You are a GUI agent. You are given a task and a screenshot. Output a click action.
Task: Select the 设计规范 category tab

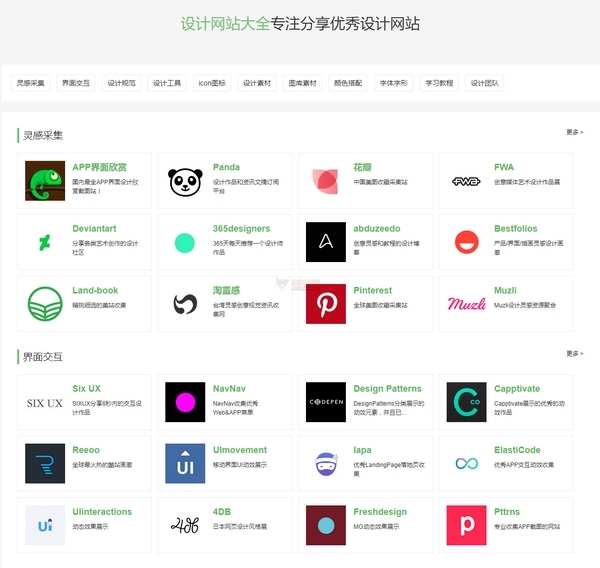click(x=121, y=83)
